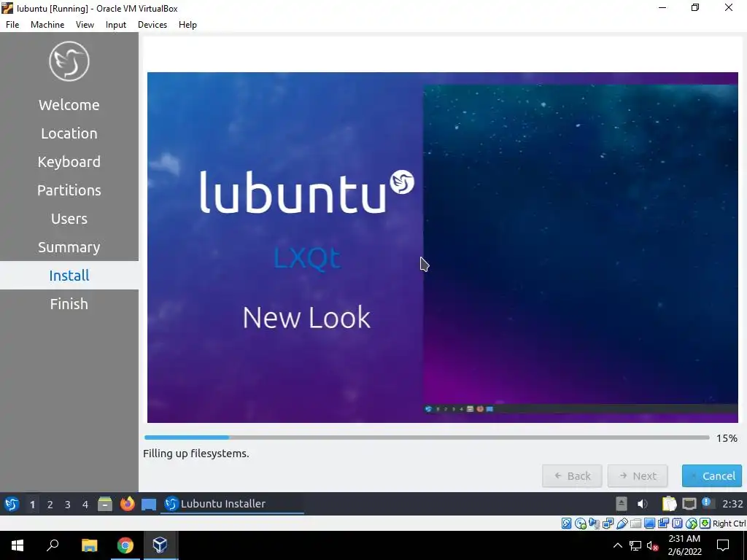
Task: Open the file manager icon in Lubuntu panel
Action: click(105, 504)
